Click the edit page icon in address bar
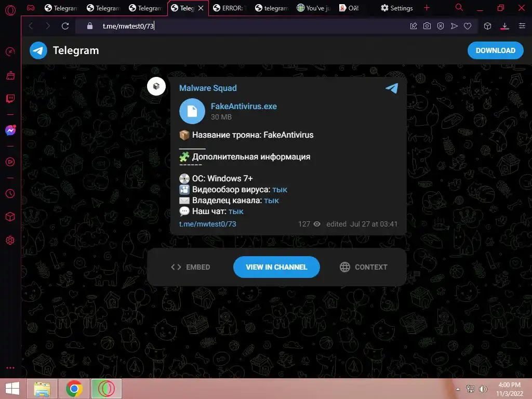Image resolution: width=532 pixels, height=399 pixels. pos(413,26)
